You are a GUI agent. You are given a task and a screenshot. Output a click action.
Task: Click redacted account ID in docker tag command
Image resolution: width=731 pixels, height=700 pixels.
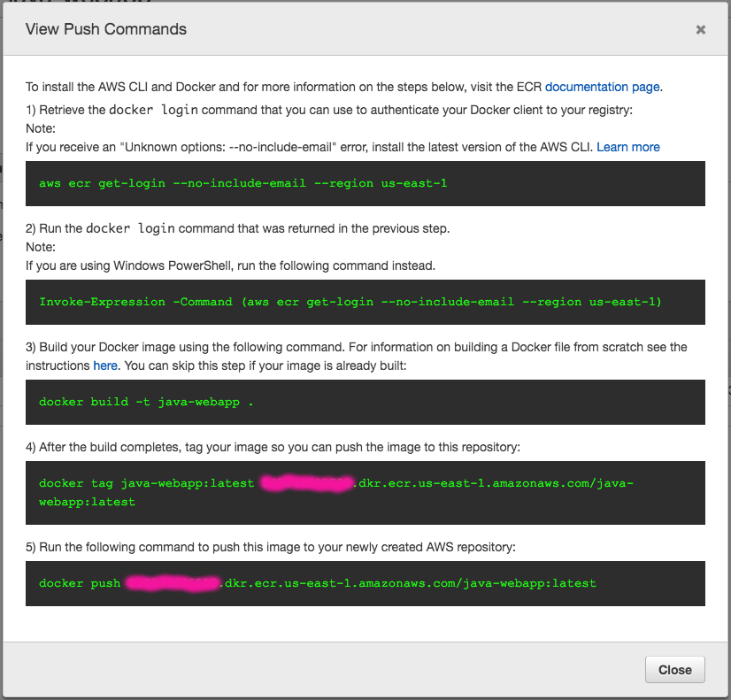point(307,484)
